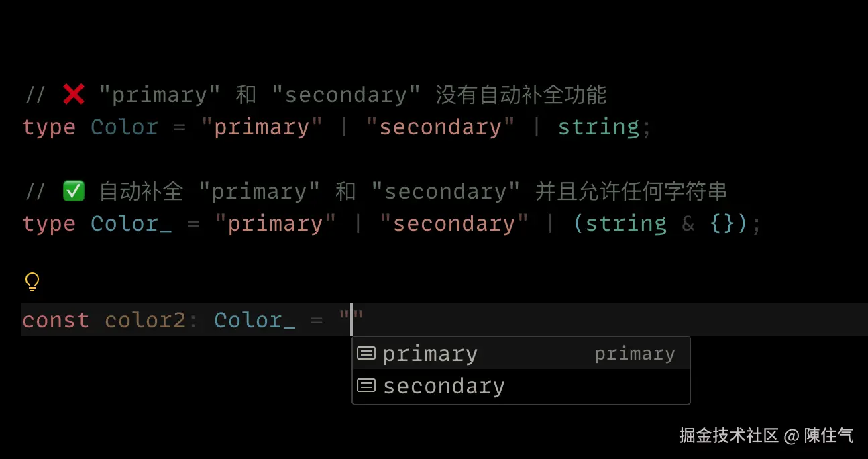The width and height of the screenshot is (868, 459).
Task: Click the quick fix lightbulb icon
Action: [32, 282]
